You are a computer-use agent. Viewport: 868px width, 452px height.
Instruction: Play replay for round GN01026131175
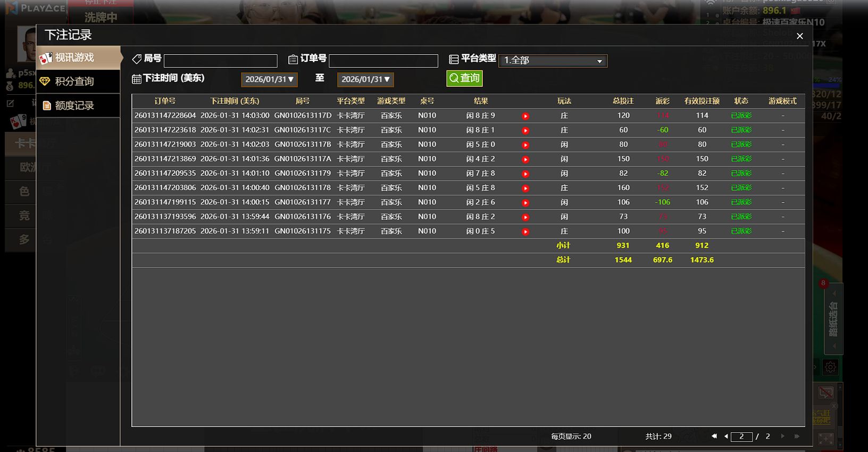[x=525, y=232]
